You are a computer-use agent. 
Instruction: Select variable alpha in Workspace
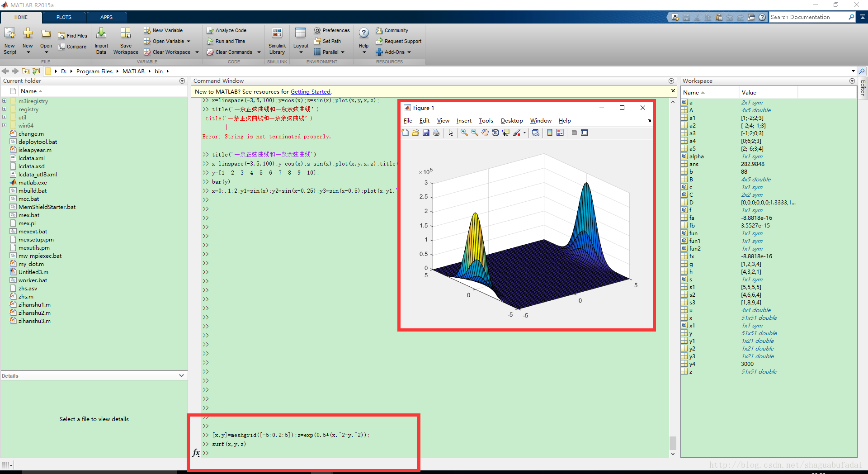[696, 156]
